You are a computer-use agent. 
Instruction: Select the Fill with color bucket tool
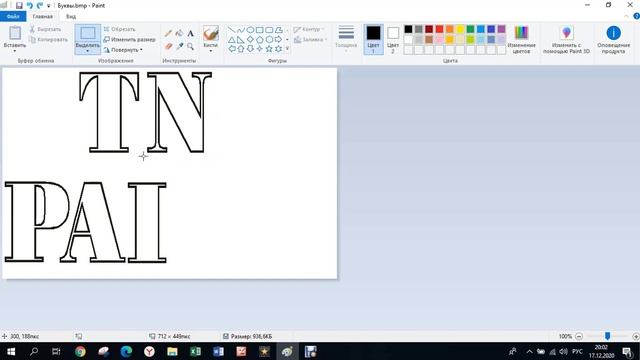pyautogui.click(x=179, y=33)
